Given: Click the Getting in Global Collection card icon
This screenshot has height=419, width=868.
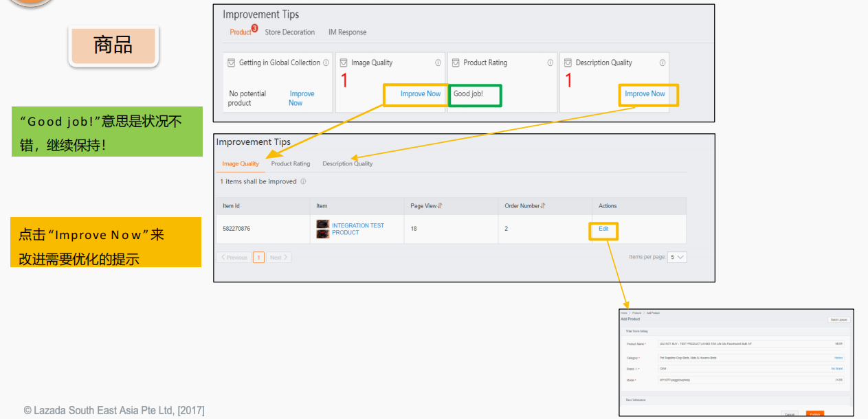Looking at the screenshot, I should pyautogui.click(x=232, y=63).
